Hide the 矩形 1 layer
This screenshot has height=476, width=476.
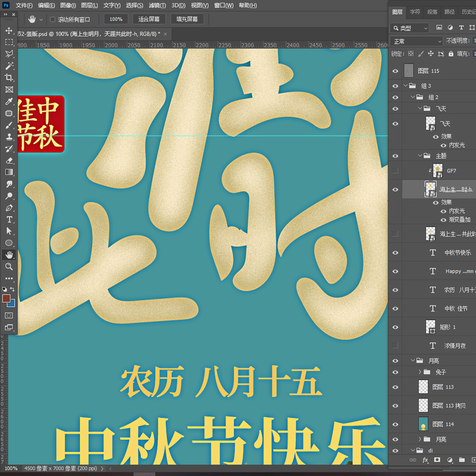pyautogui.click(x=395, y=327)
